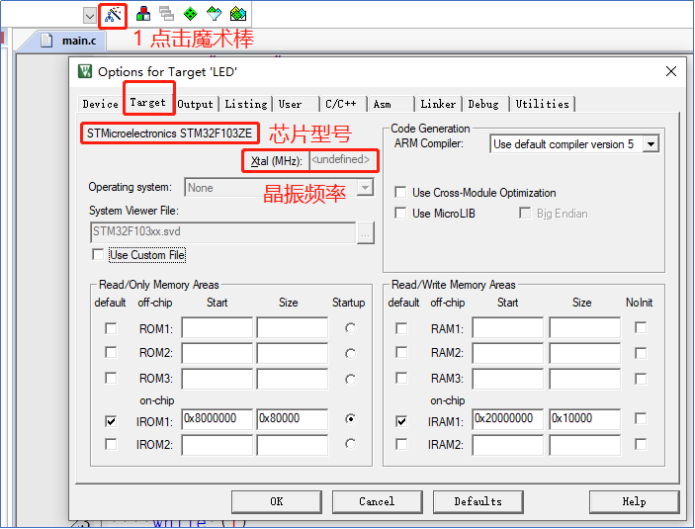The width and height of the screenshot is (695, 529).
Task: Check the RAM2 default checkbox
Action: coord(401,353)
